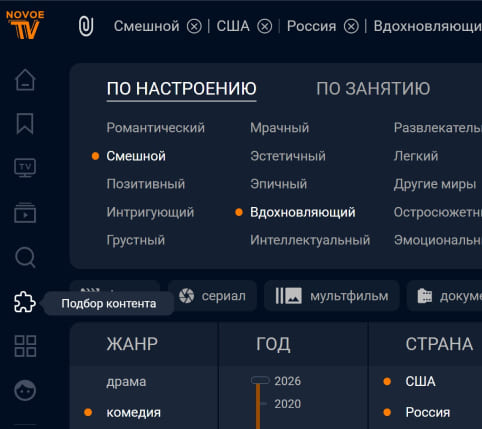
Task: Choose the сериал content type
Action: [212, 296]
